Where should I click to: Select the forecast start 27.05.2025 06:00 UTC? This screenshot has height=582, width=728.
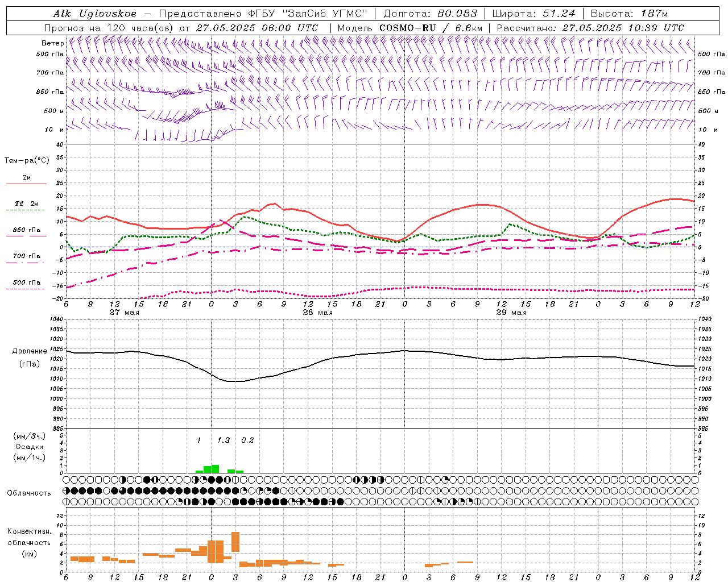click(x=257, y=28)
